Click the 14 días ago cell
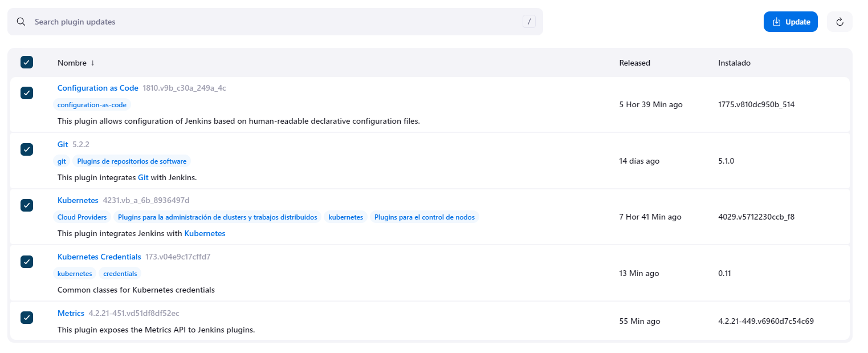Viewport: 868px width, 353px height. (639, 161)
